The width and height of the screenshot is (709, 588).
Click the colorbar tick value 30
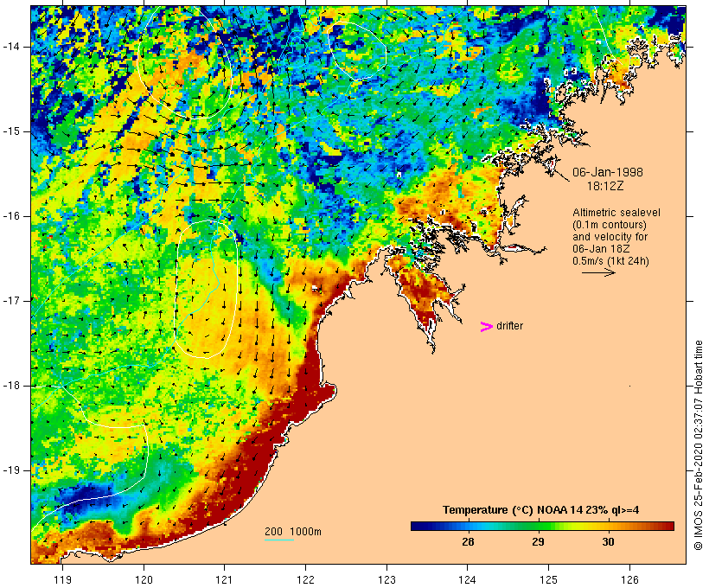608,541
